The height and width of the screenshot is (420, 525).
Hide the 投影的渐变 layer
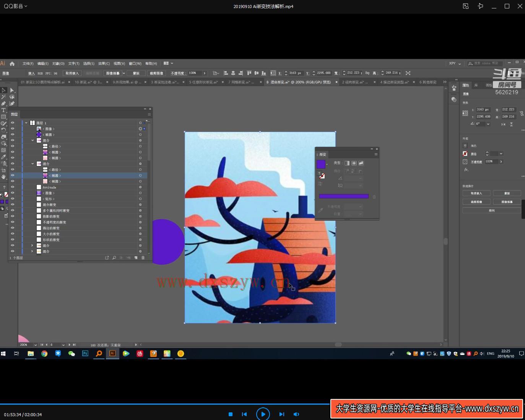click(x=13, y=216)
